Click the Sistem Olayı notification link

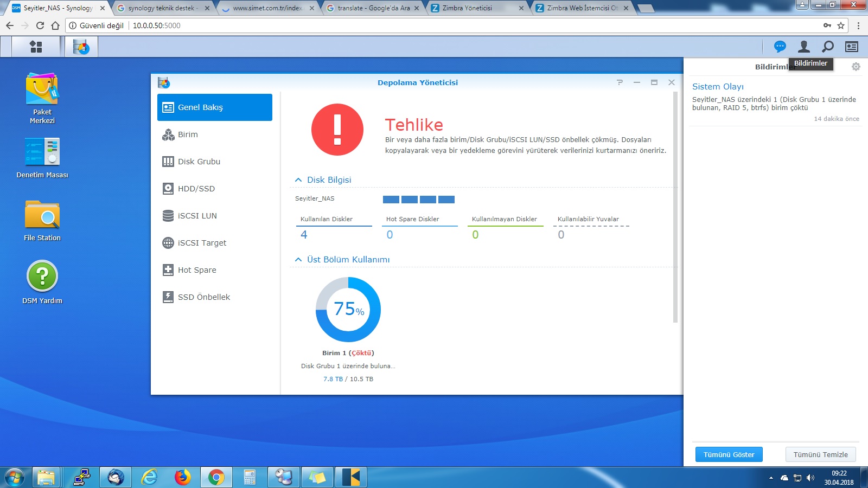point(718,87)
